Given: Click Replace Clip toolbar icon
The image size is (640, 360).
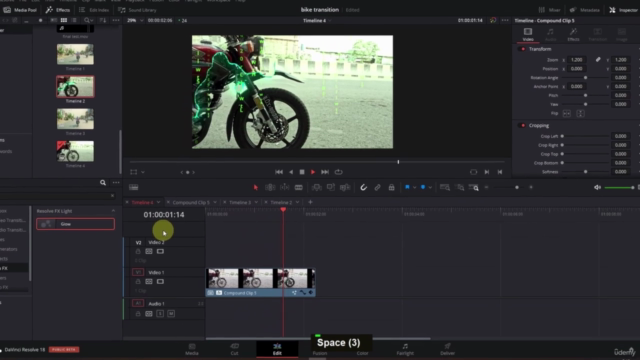Looking at the screenshot, I should (x=345, y=187).
